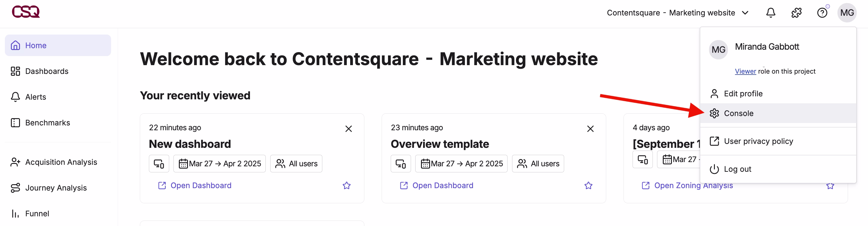Open the help question mark icon
The image size is (868, 226).
pos(822,13)
